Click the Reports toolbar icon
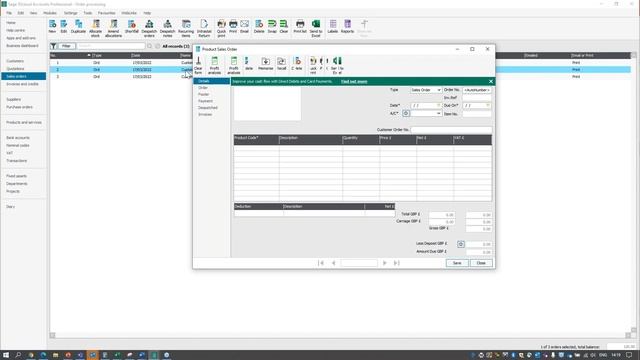 click(x=347, y=27)
